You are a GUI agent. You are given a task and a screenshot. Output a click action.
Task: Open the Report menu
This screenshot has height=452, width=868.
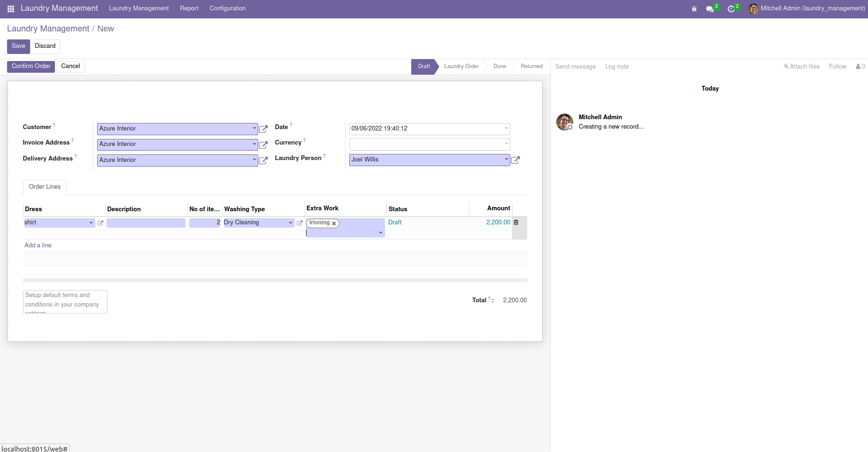pos(189,8)
